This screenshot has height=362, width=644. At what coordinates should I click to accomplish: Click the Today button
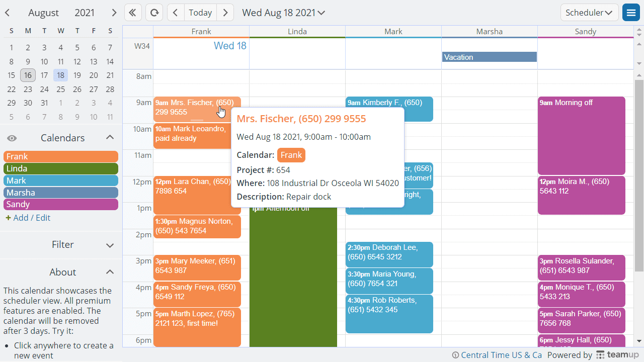coord(200,12)
